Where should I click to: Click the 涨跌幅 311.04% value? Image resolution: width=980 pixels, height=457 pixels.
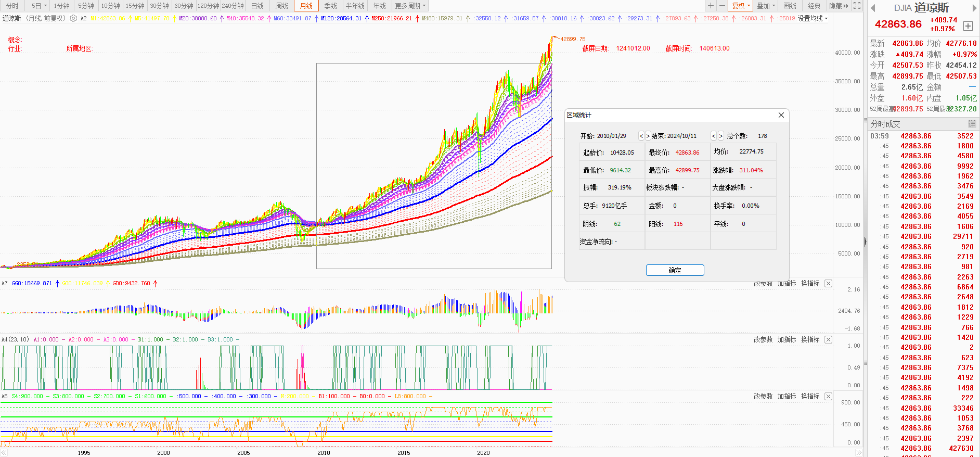coord(751,170)
